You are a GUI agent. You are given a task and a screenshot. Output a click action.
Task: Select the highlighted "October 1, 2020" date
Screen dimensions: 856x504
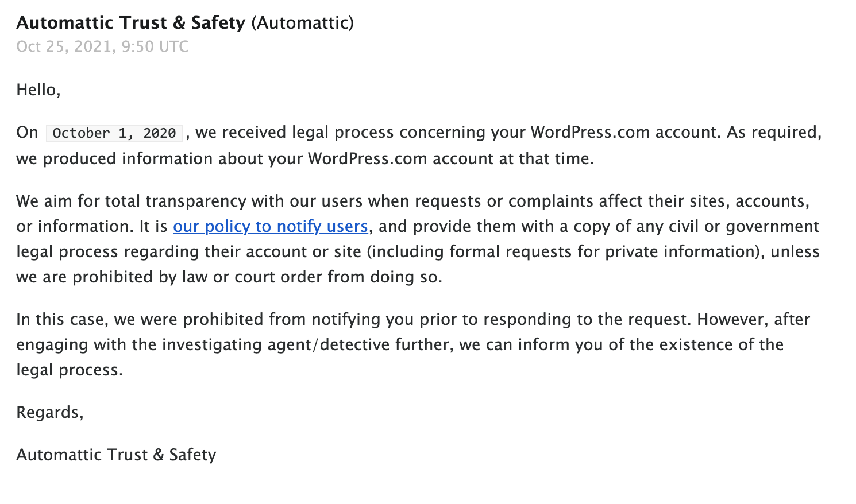pos(114,133)
